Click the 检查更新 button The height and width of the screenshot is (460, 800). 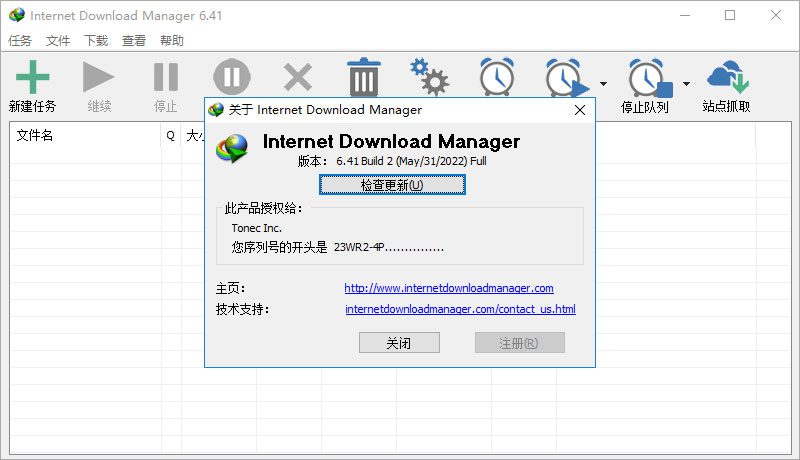click(x=392, y=185)
